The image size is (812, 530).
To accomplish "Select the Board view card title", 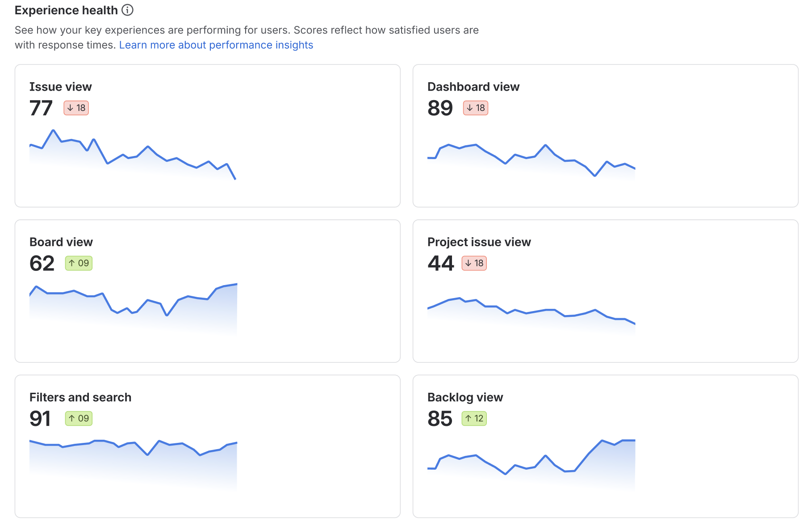I will pyautogui.click(x=61, y=242).
